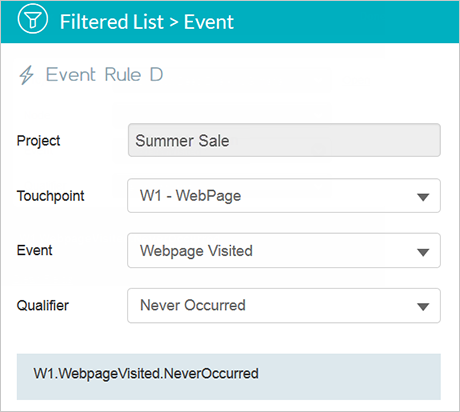Click the Never Occurred qualifier field

(284, 306)
